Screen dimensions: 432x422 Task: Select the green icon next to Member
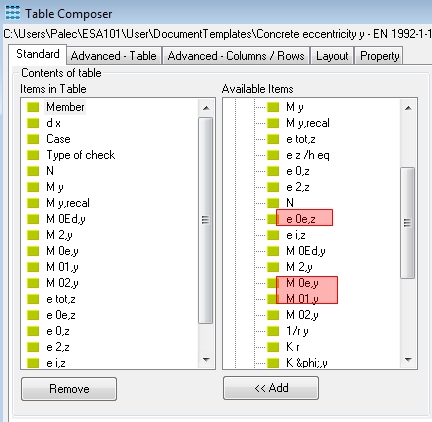(33, 107)
